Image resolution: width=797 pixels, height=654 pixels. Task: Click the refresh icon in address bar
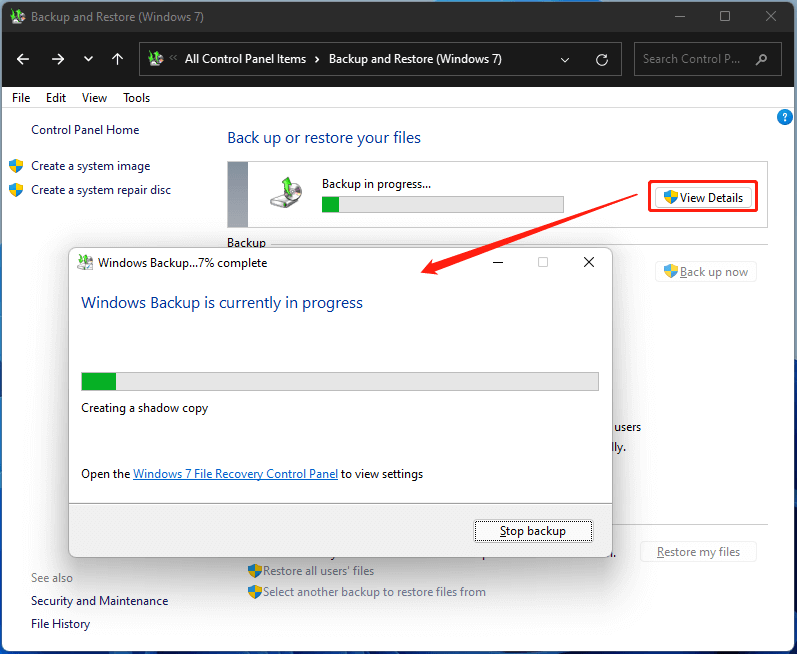click(601, 59)
